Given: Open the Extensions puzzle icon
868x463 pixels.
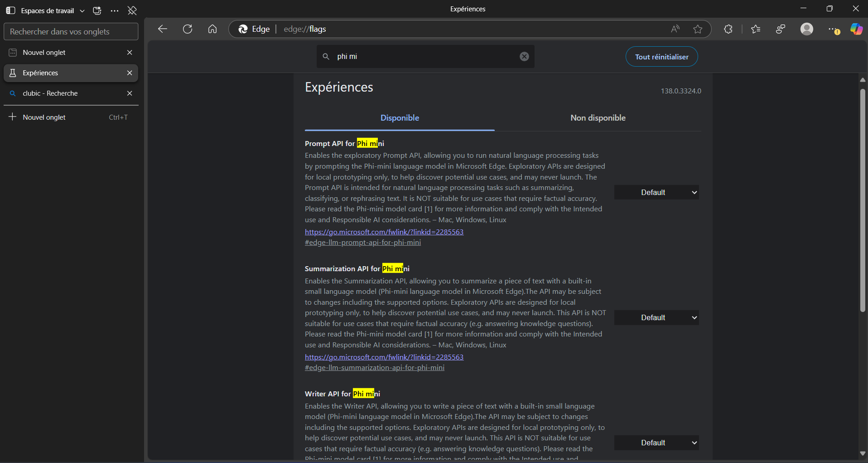Looking at the screenshot, I should point(728,29).
